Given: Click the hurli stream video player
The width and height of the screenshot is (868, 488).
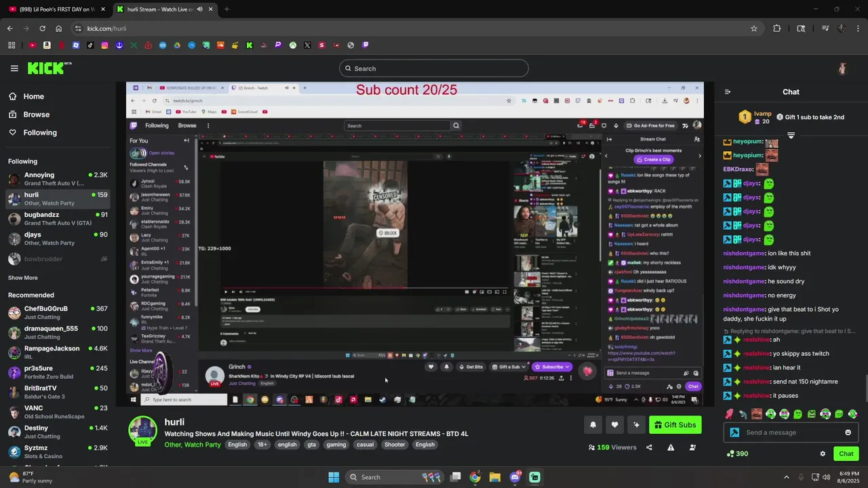Looking at the screenshot, I should tap(415, 244).
